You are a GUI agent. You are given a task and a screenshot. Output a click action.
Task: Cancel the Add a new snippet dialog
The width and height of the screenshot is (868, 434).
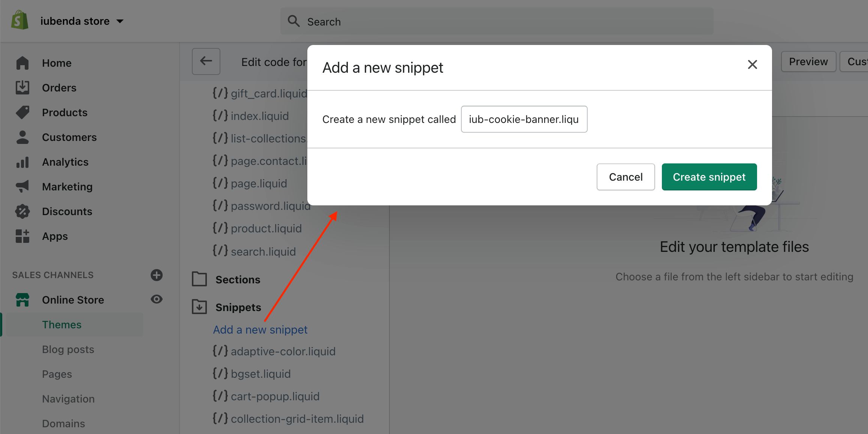point(626,177)
